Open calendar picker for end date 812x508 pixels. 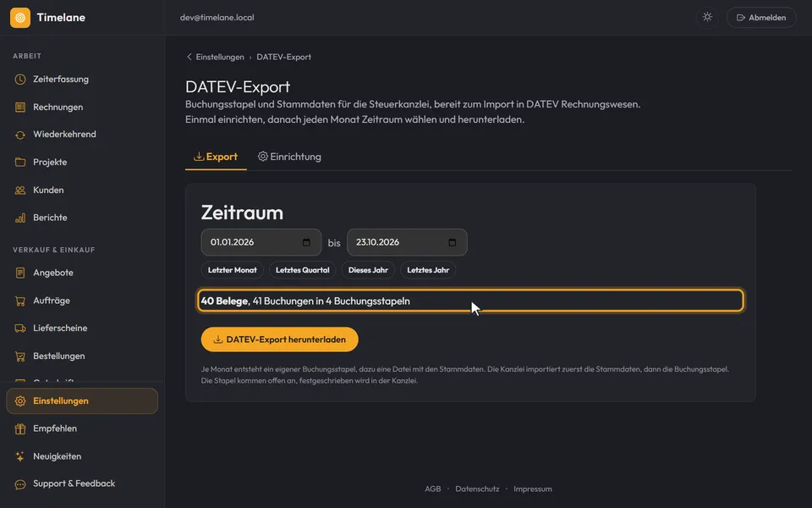point(452,242)
